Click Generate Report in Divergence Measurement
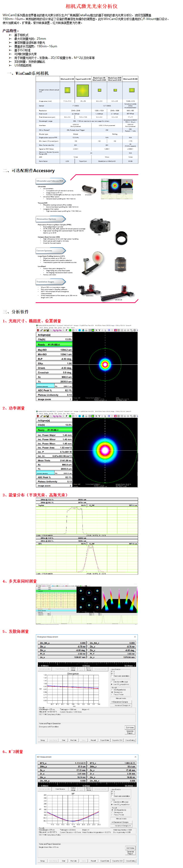Screen dimensions: 183x868 coord(130,732)
